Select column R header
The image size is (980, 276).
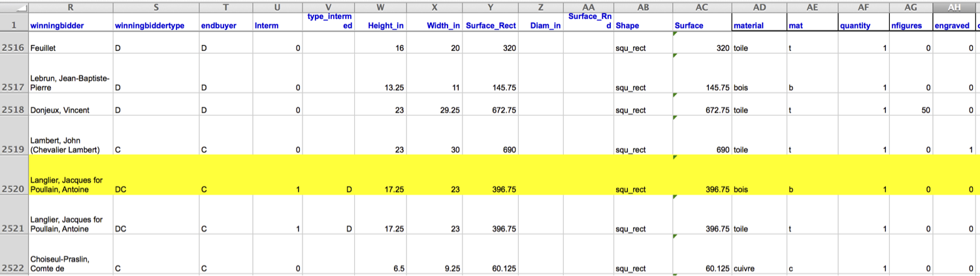[70, 7]
